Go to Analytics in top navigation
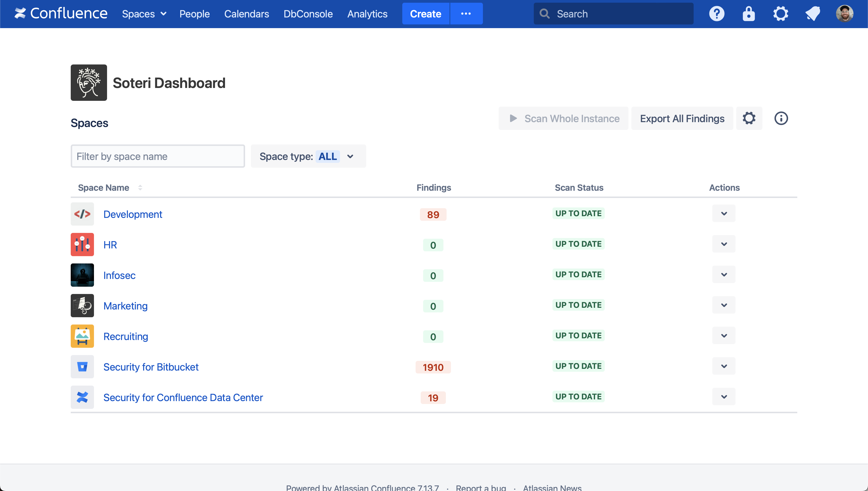 coord(367,14)
